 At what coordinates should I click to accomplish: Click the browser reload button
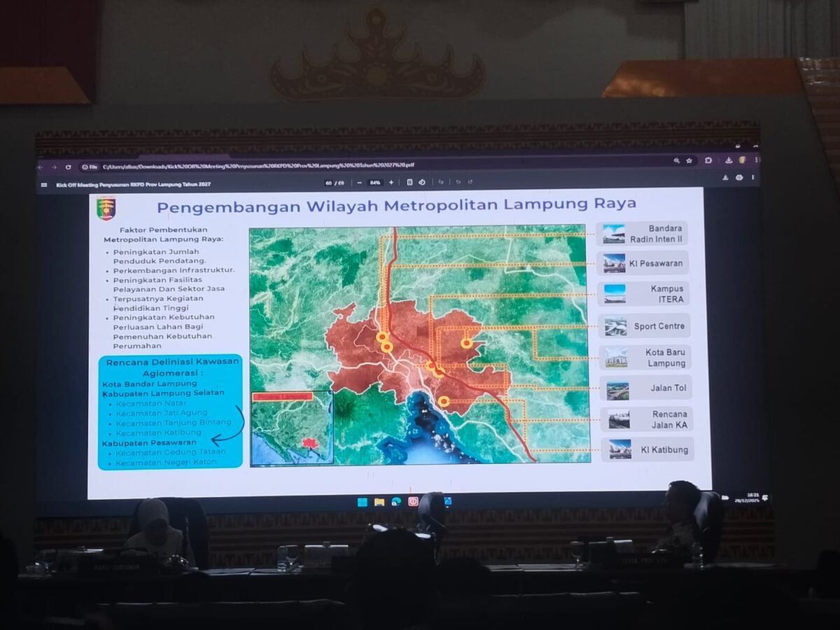(x=68, y=167)
